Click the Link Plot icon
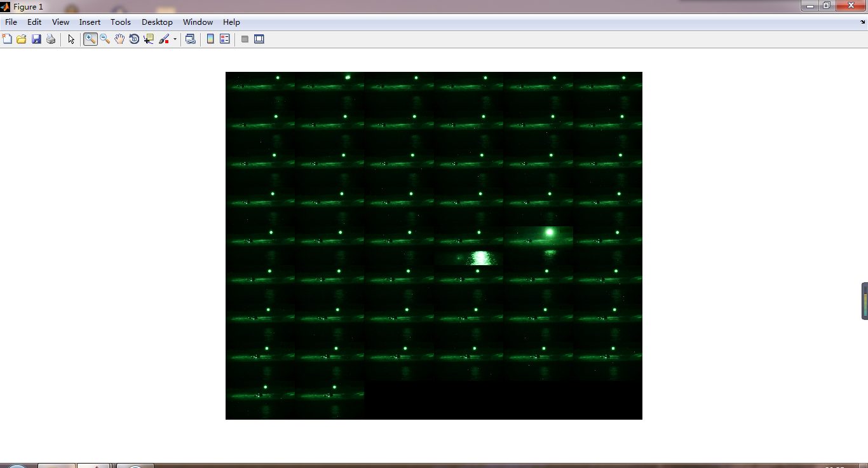868x468 pixels. pos(190,39)
